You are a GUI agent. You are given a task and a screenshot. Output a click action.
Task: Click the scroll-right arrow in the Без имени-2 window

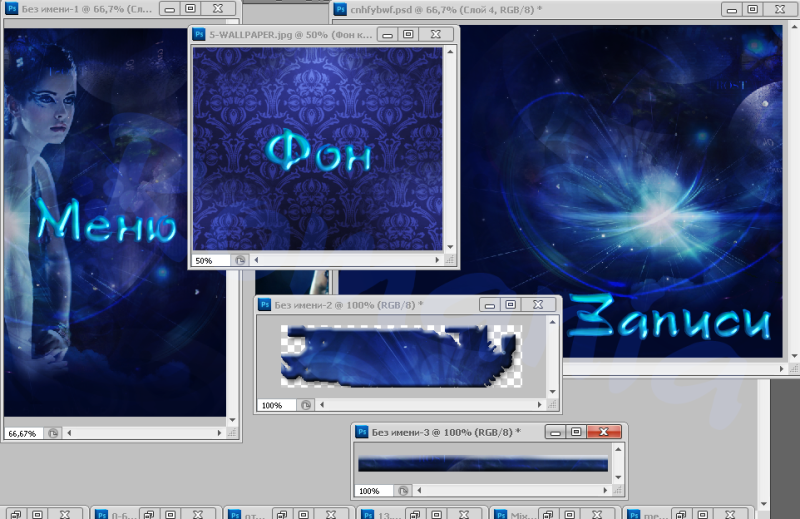point(539,405)
